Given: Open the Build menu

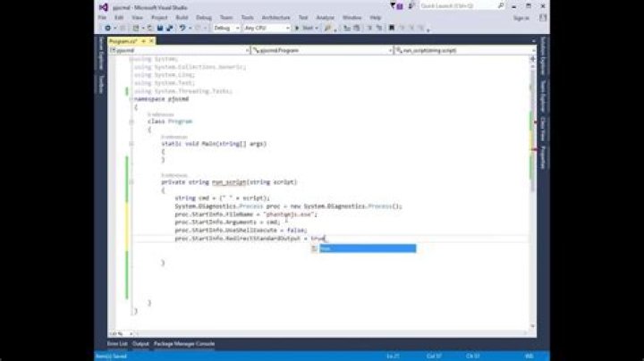Looking at the screenshot, I should (182, 18).
